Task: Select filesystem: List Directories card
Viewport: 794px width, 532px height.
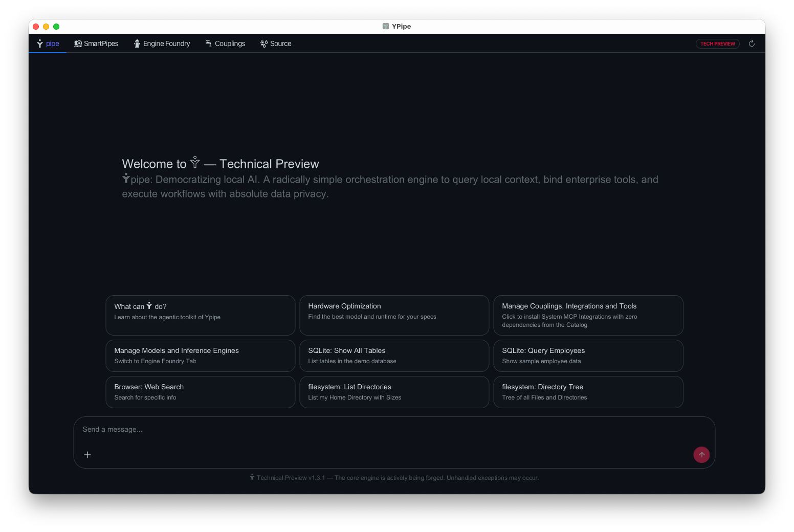Action: pos(394,392)
